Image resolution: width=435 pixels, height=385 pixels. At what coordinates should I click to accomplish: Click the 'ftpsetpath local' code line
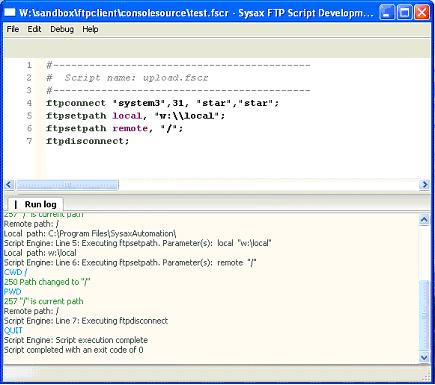(x=136, y=116)
